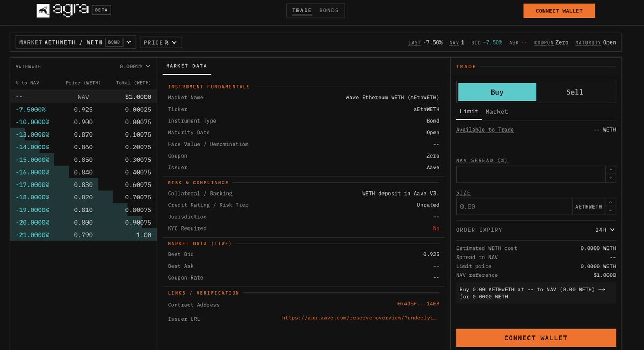The height and width of the screenshot is (350, 644).
Task: Select the -10.0000% order book row
Action: pos(83,122)
